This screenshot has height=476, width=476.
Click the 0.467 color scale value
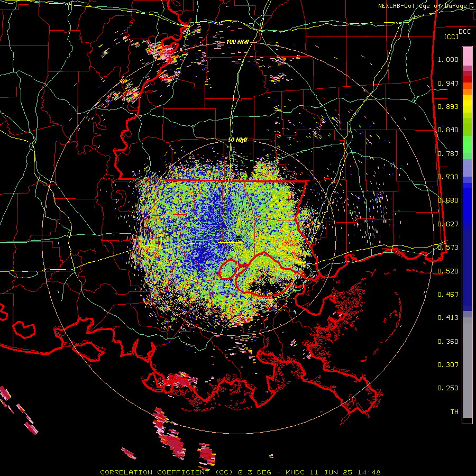click(448, 295)
